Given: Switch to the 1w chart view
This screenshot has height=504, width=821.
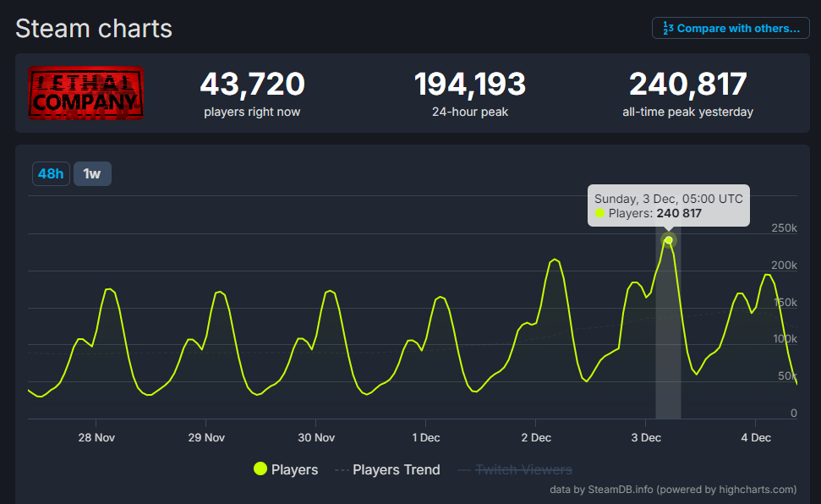Looking at the screenshot, I should click(x=92, y=173).
